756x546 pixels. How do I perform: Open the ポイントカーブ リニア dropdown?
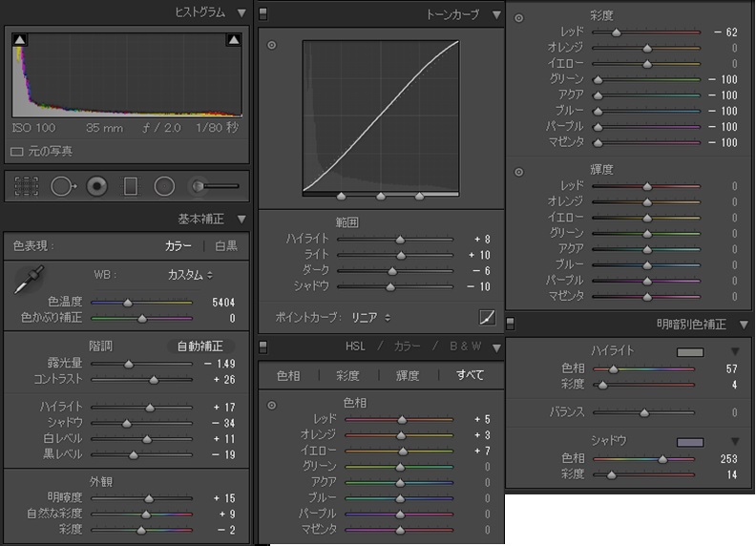coord(370,317)
